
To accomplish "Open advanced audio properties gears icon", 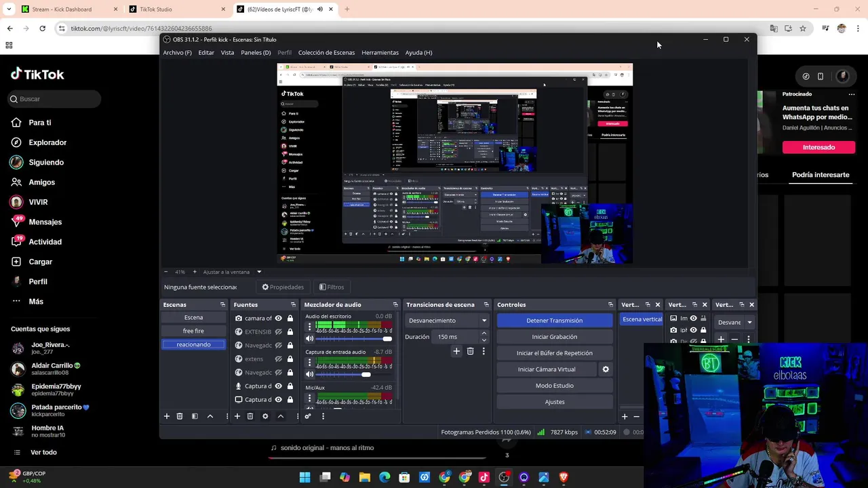I will click(x=308, y=416).
